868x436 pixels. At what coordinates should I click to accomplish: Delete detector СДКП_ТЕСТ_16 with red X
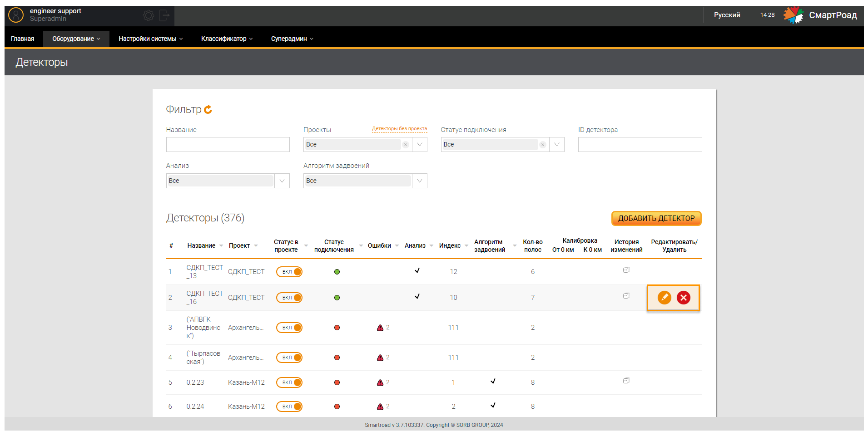coord(684,298)
